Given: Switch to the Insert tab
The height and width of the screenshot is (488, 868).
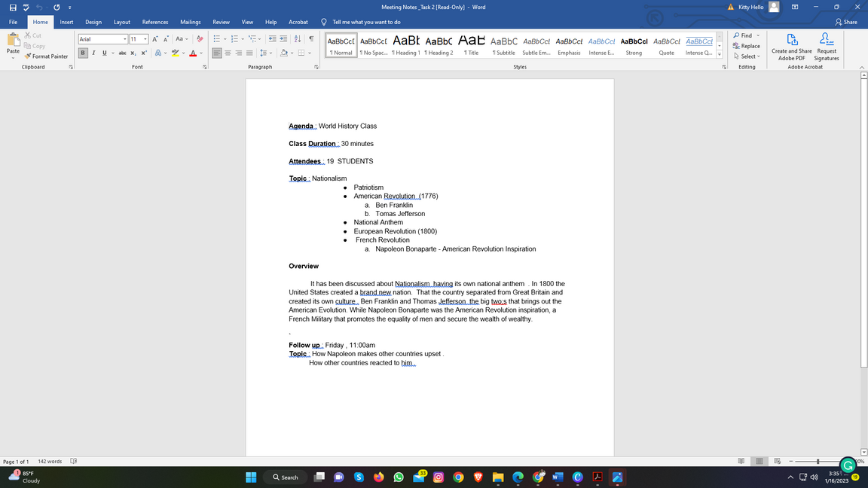Looking at the screenshot, I should (66, 22).
